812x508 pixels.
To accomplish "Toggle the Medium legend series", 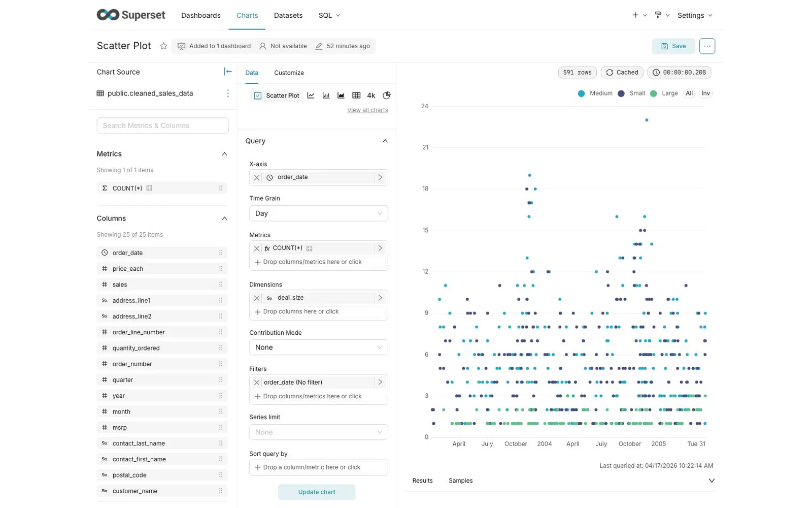I will pyautogui.click(x=595, y=93).
